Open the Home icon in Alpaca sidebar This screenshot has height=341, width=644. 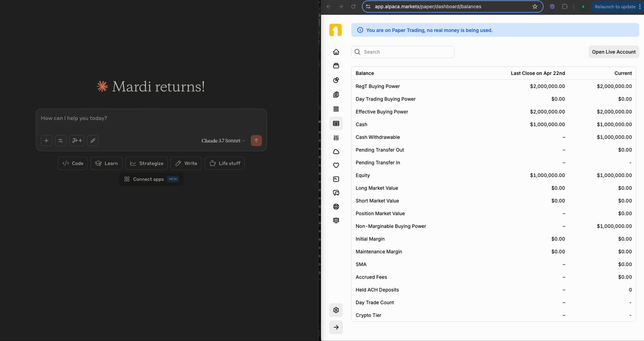(336, 51)
